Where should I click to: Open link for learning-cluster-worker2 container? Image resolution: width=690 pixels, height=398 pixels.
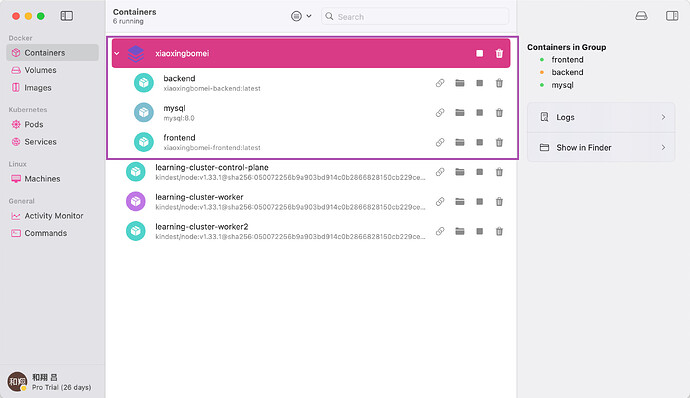click(x=440, y=231)
